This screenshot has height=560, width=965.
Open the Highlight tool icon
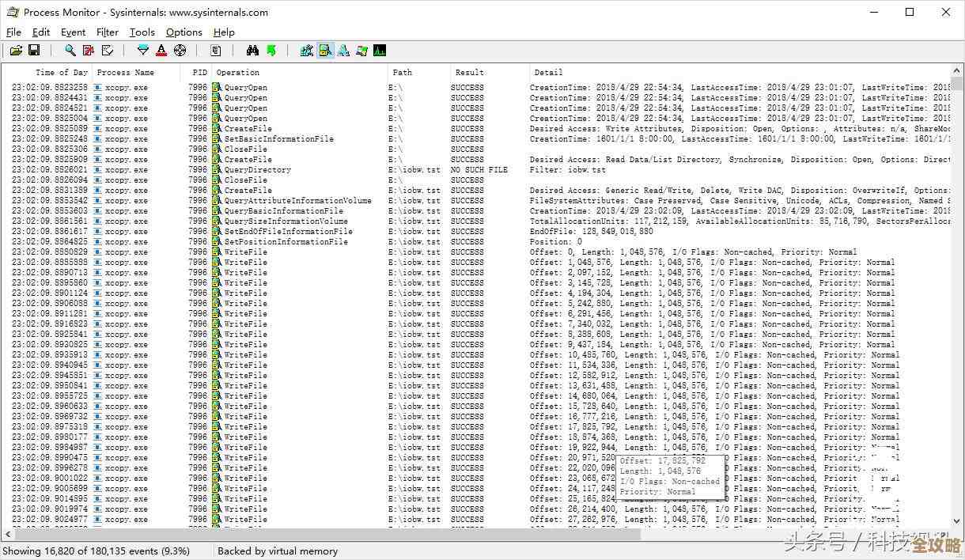(161, 51)
